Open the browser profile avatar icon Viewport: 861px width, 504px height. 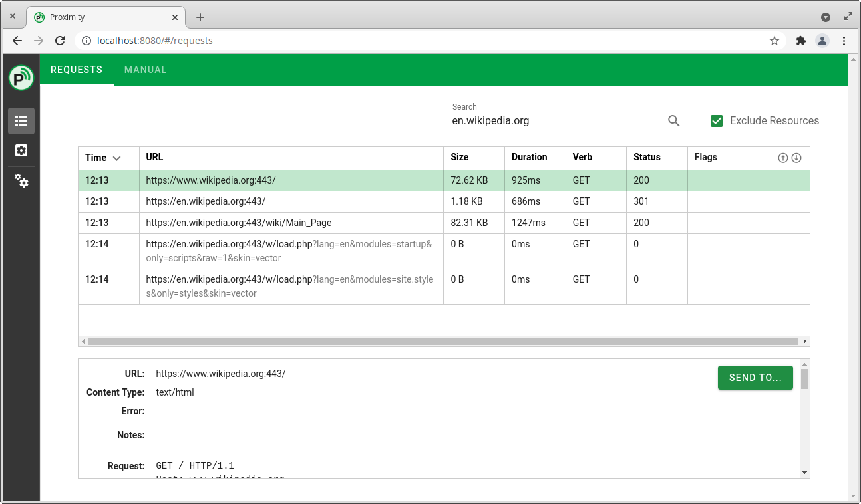tap(822, 41)
